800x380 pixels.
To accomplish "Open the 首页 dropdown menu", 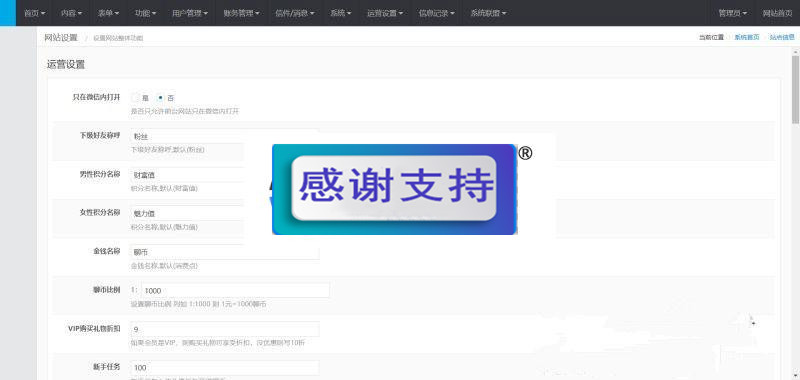I will 34,13.
